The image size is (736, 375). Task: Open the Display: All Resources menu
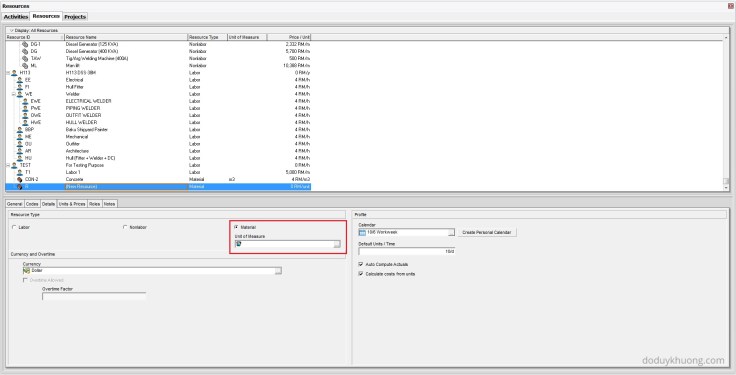point(34,31)
